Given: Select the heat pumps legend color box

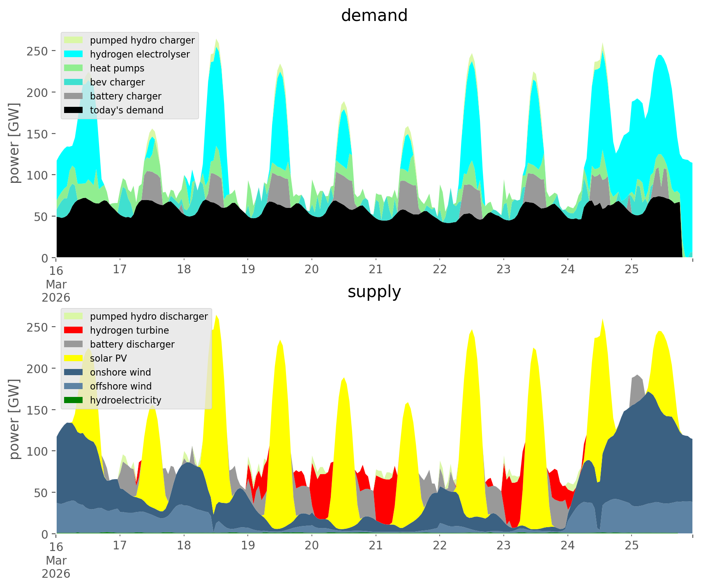Looking at the screenshot, I should pyautogui.click(x=74, y=68).
